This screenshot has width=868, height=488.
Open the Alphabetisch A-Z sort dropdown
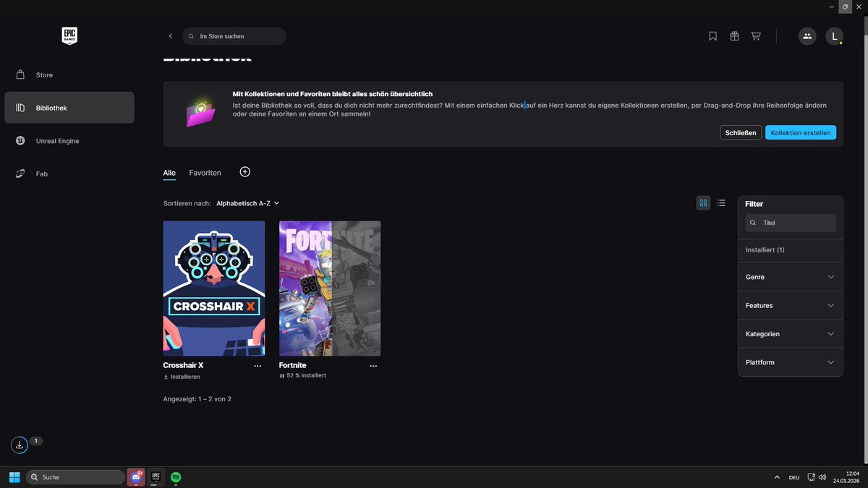click(247, 203)
